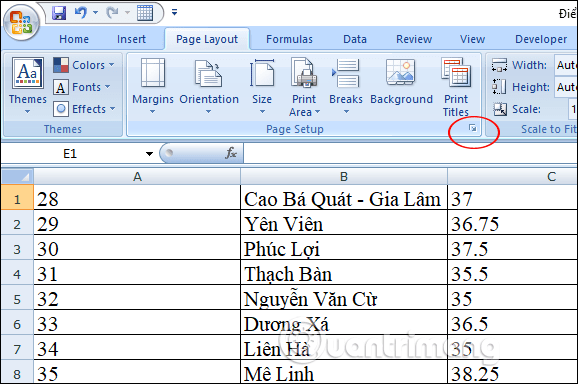Open the Width Automatic combo box

[566, 65]
